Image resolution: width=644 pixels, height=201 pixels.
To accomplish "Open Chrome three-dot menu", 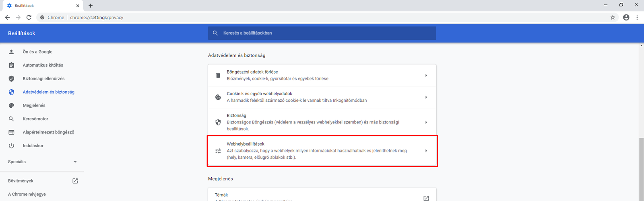I will click(x=637, y=17).
